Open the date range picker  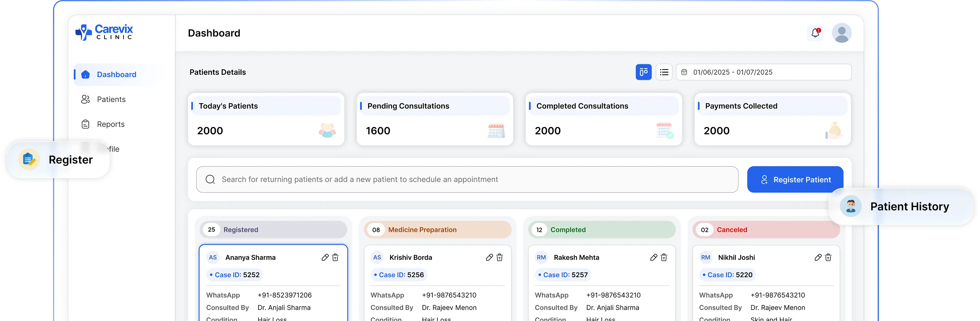click(763, 72)
